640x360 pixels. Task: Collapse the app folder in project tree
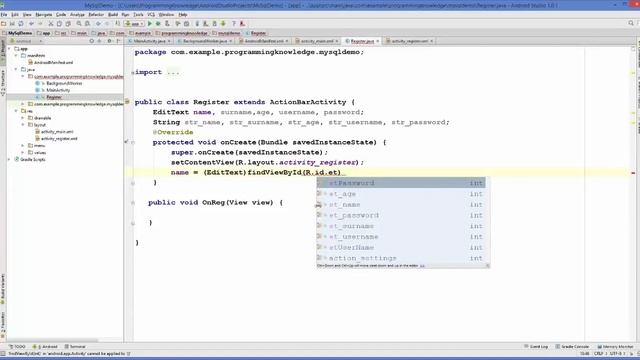click(10, 49)
